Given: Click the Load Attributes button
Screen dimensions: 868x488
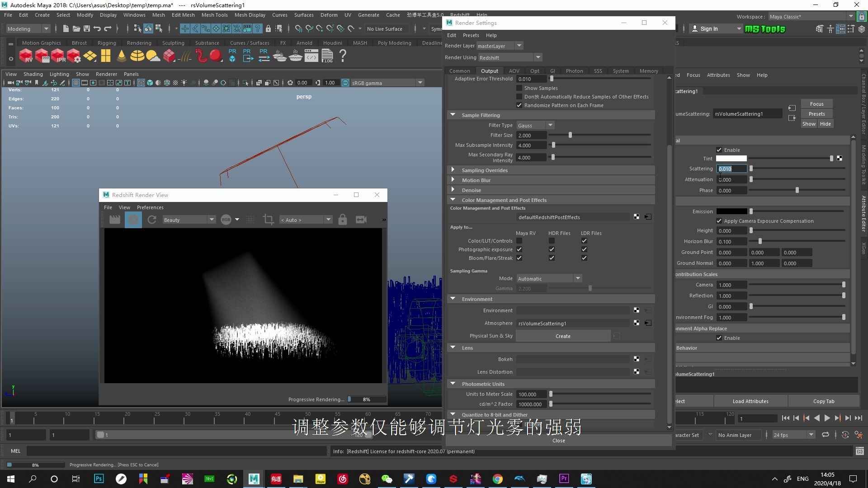Looking at the screenshot, I should pos(750,401).
